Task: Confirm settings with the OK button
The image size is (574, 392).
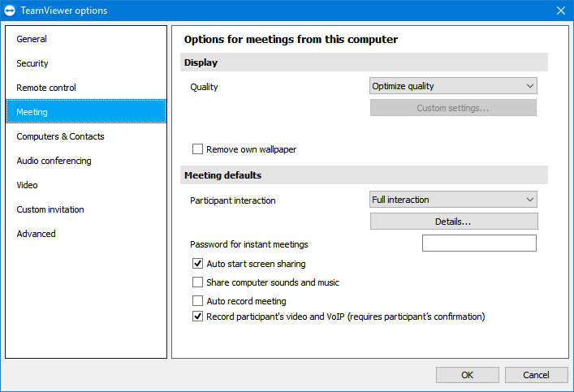Action: point(467,375)
